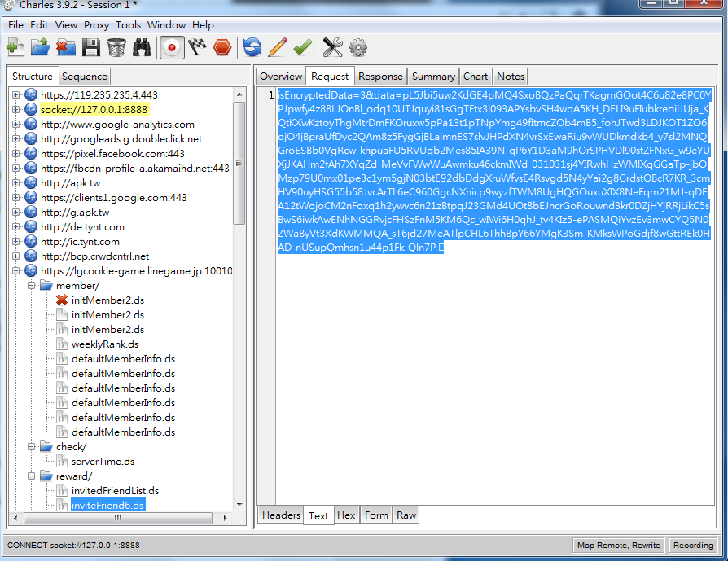Click the green checkmark Validate icon

pos(302,48)
